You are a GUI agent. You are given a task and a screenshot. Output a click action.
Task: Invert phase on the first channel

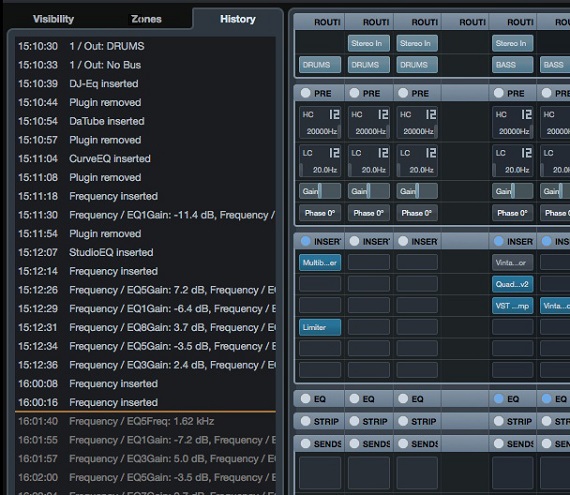tap(320, 213)
